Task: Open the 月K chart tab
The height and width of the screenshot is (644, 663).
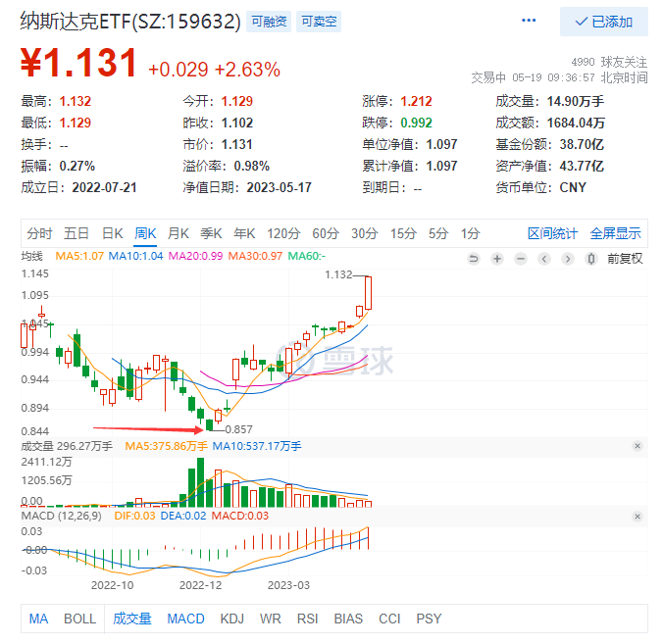Action: [x=178, y=233]
